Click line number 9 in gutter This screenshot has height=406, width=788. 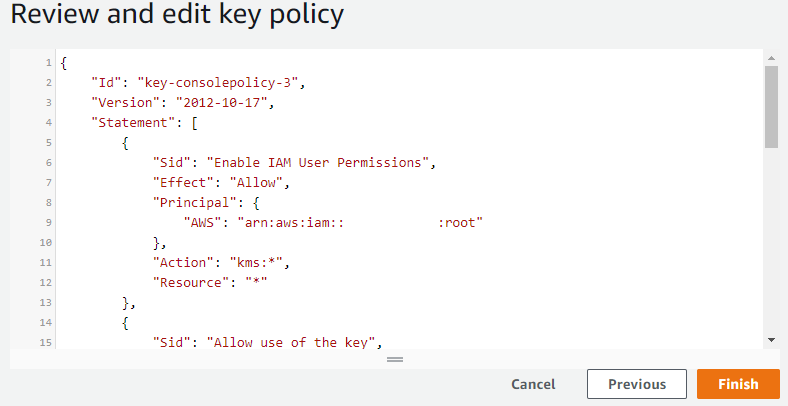point(48,223)
